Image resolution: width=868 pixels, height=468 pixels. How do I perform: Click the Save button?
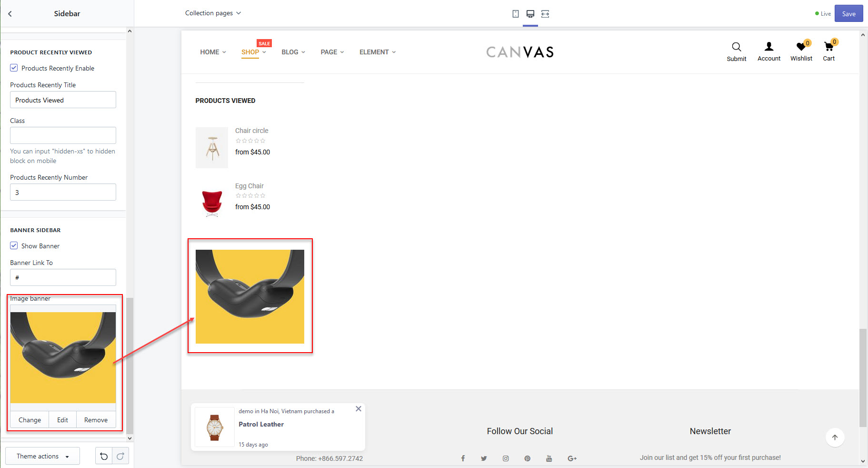(848, 14)
